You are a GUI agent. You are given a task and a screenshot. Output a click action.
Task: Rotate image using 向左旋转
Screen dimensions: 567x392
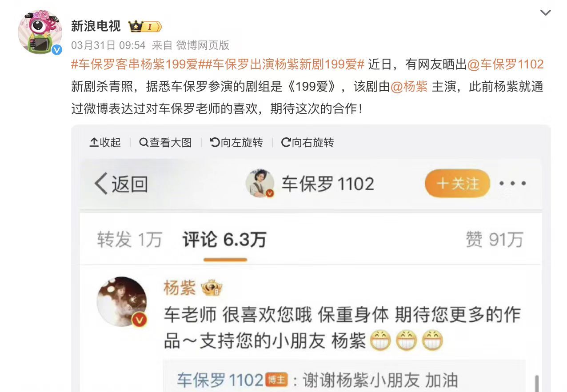click(x=236, y=142)
